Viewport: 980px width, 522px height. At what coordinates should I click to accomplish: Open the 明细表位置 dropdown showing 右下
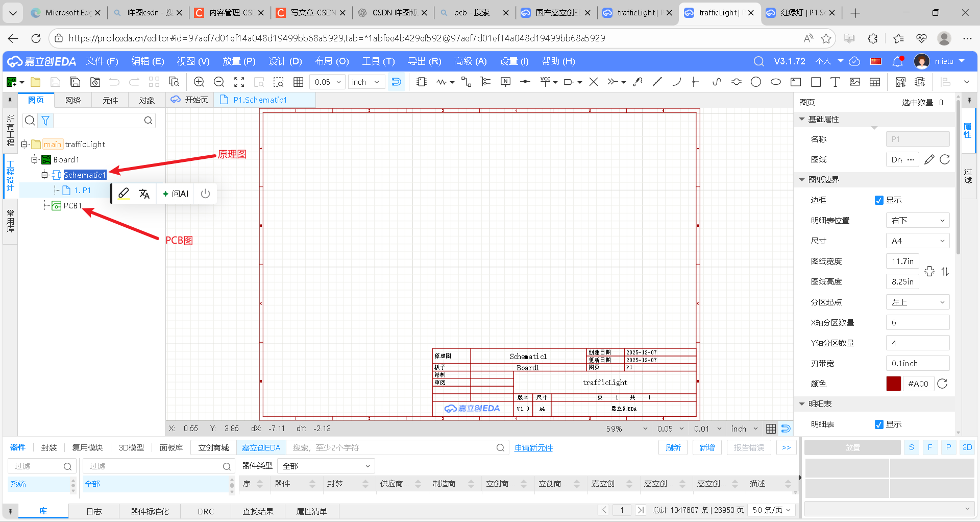point(918,220)
